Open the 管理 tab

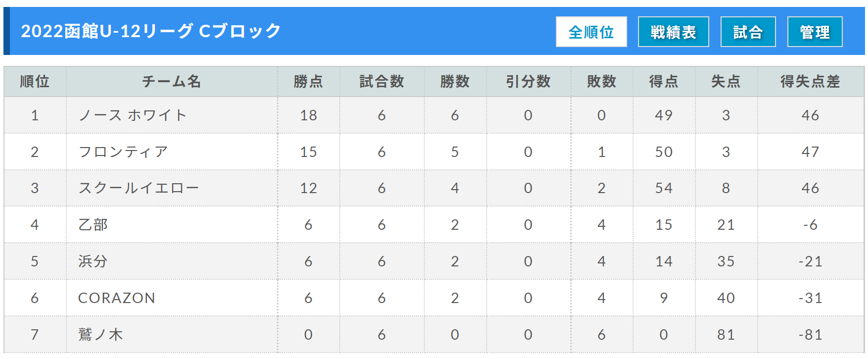815,32
